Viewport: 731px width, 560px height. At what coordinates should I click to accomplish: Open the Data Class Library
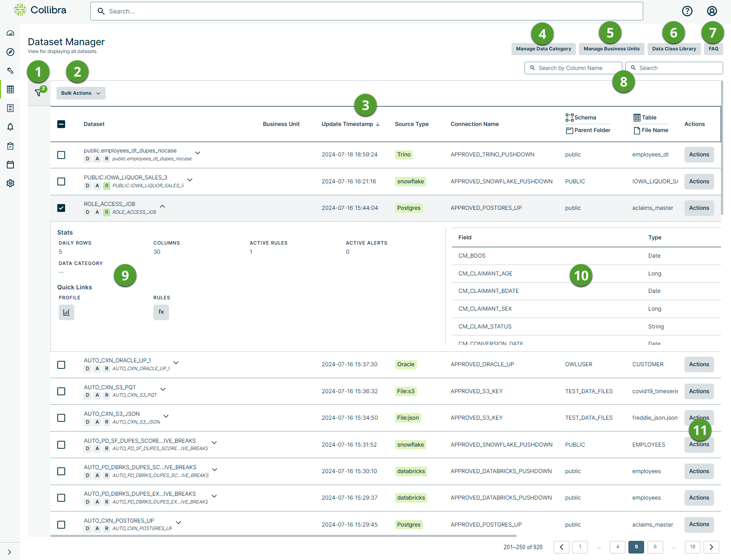(674, 49)
